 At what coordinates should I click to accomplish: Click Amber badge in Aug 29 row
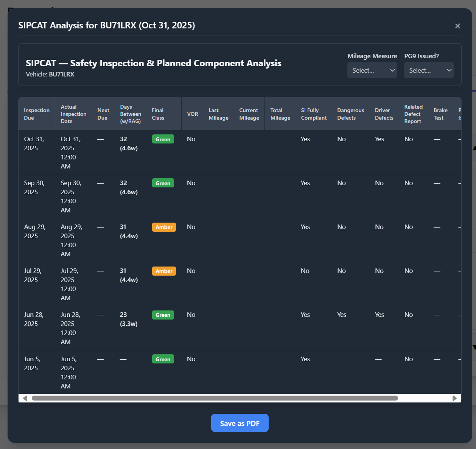(164, 227)
